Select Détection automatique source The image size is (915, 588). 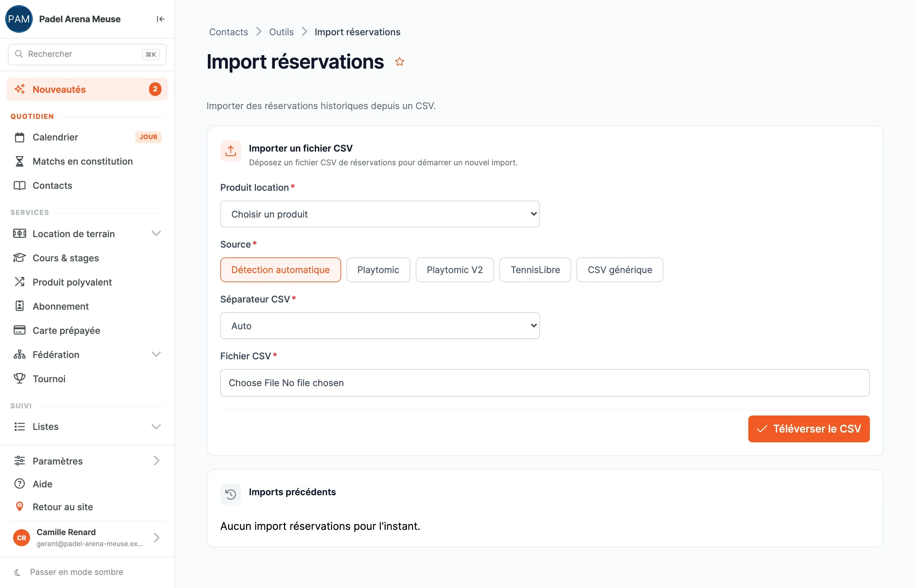280,269
